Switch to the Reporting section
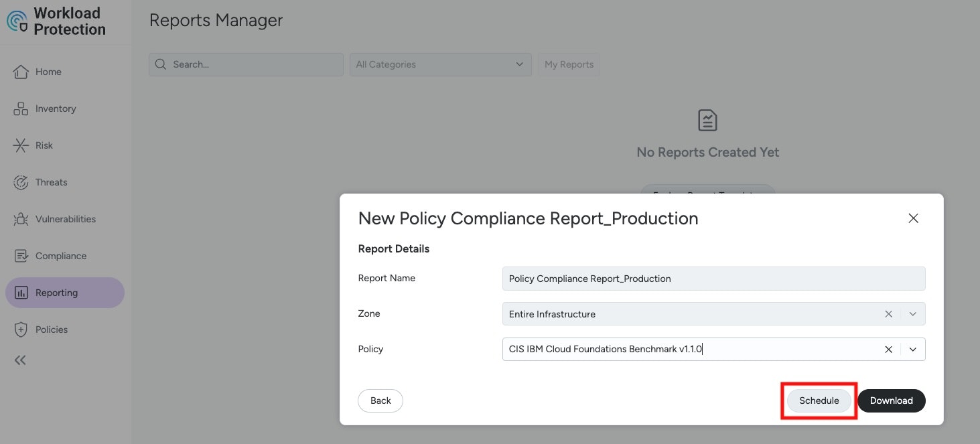Image resolution: width=980 pixels, height=444 pixels. 58,292
